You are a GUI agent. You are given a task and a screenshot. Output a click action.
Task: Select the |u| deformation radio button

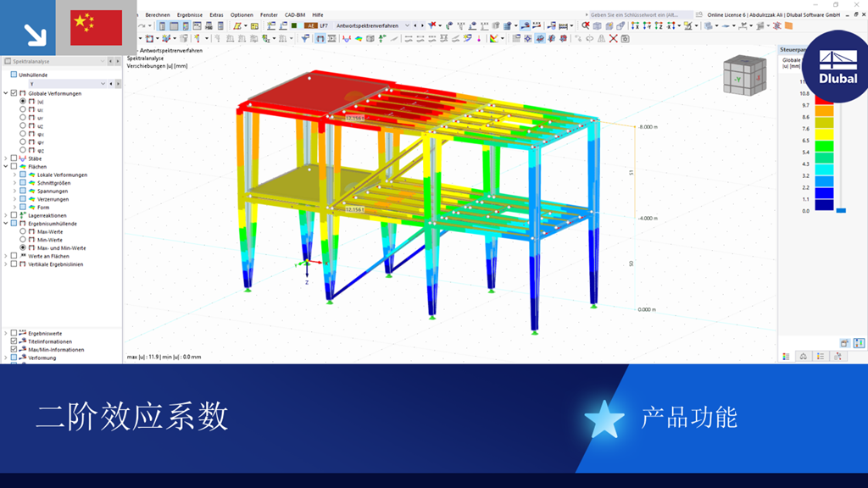23,102
